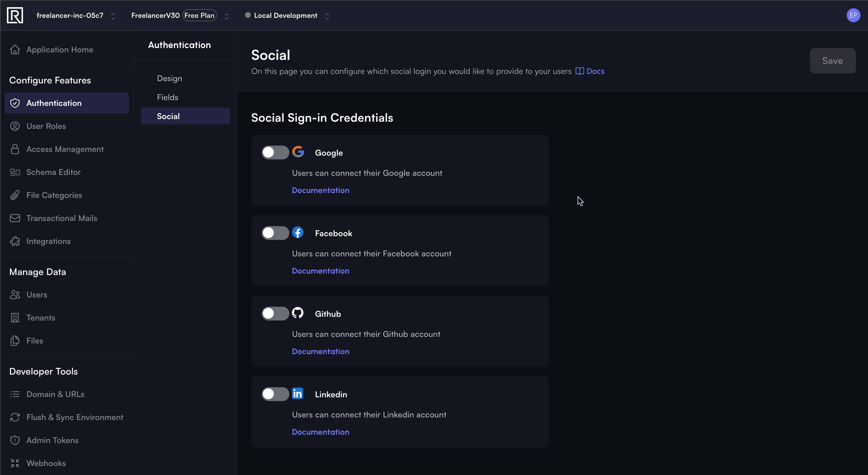Screen dimensions: 868x475
Task: Enable the Facebook sign-in toggle
Action: click(x=275, y=233)
